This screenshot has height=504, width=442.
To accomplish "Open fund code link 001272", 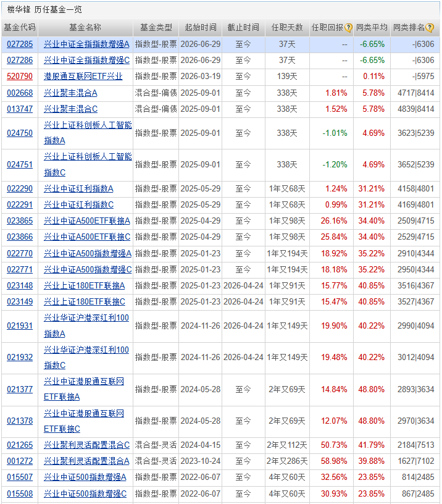I will [x=20, y=461].
